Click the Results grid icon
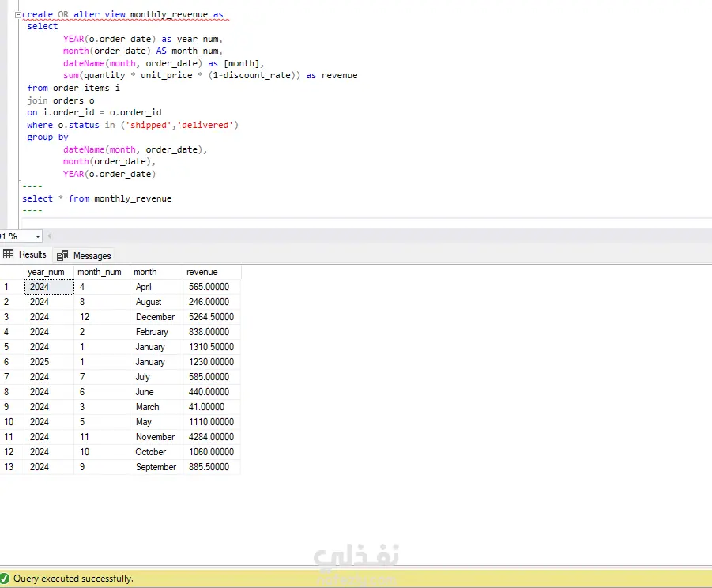The width and height of the screenshot is (712, 588). click(x=8, y=254)
